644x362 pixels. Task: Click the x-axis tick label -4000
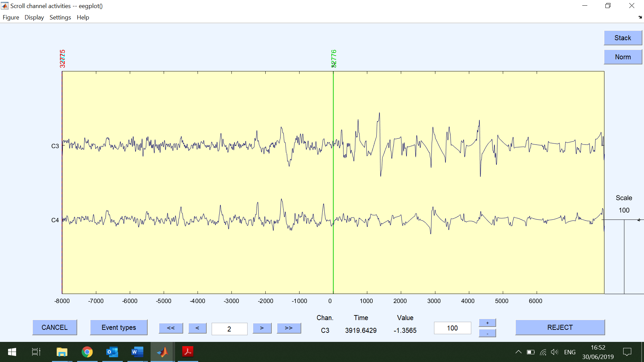click(x=198, y=301)
